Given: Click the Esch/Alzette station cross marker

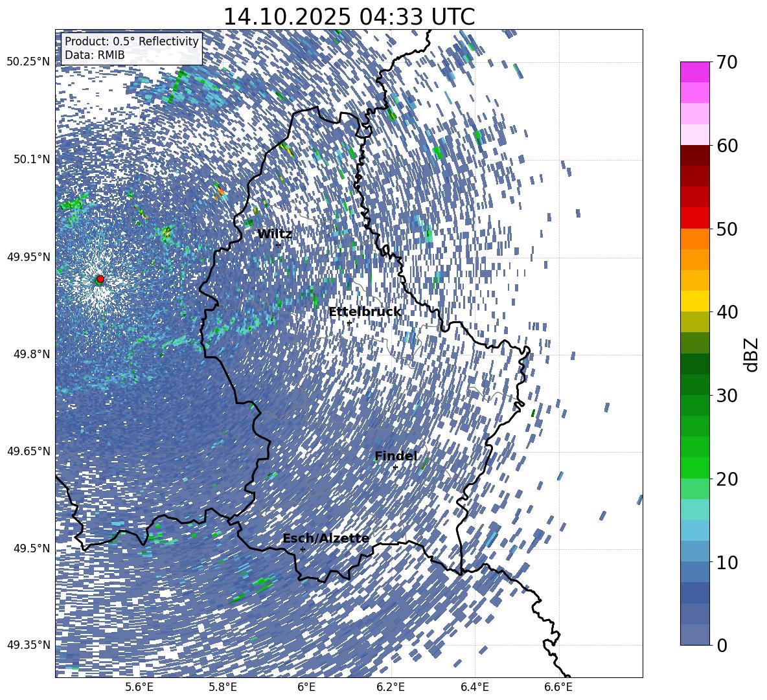Looking at the screenshot, I should [303, 549].
